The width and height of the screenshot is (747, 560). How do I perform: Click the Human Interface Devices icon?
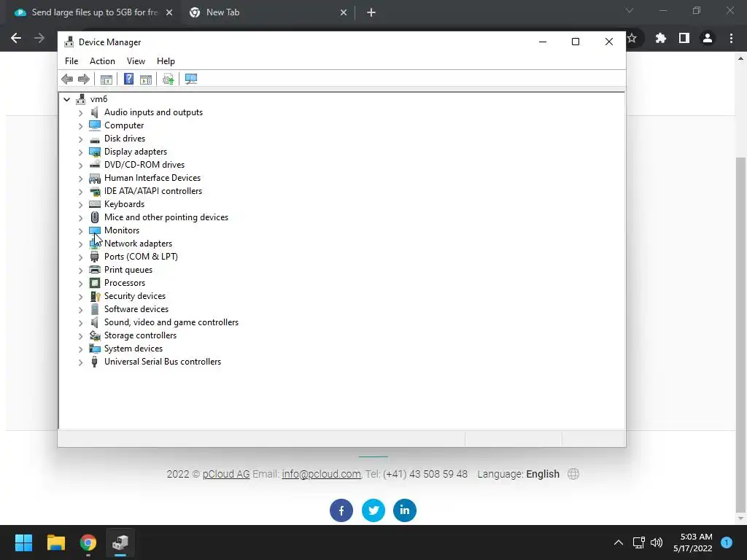click(95, 178)
